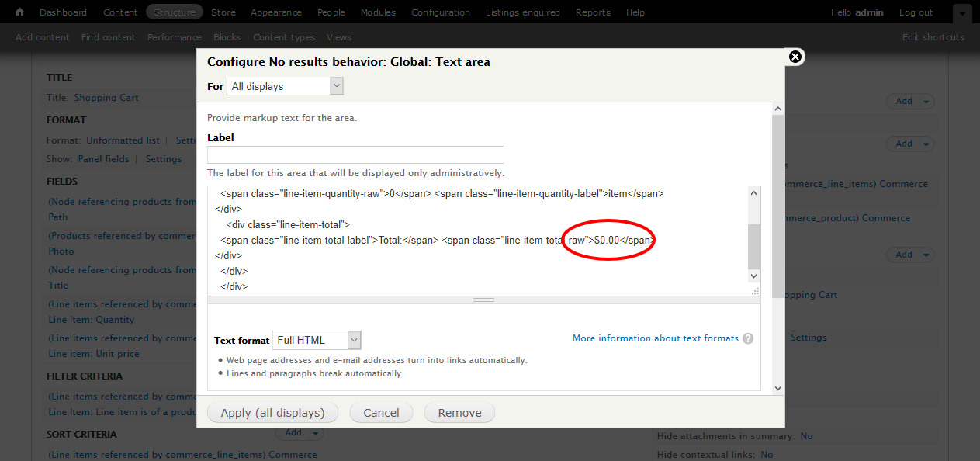Open the For "All displays" dropdown

pyautogui.click(x=336, y=86)
